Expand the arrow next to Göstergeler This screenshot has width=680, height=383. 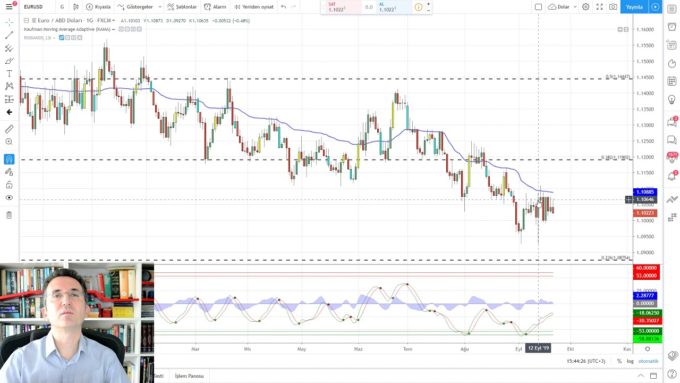pos(160,7)
